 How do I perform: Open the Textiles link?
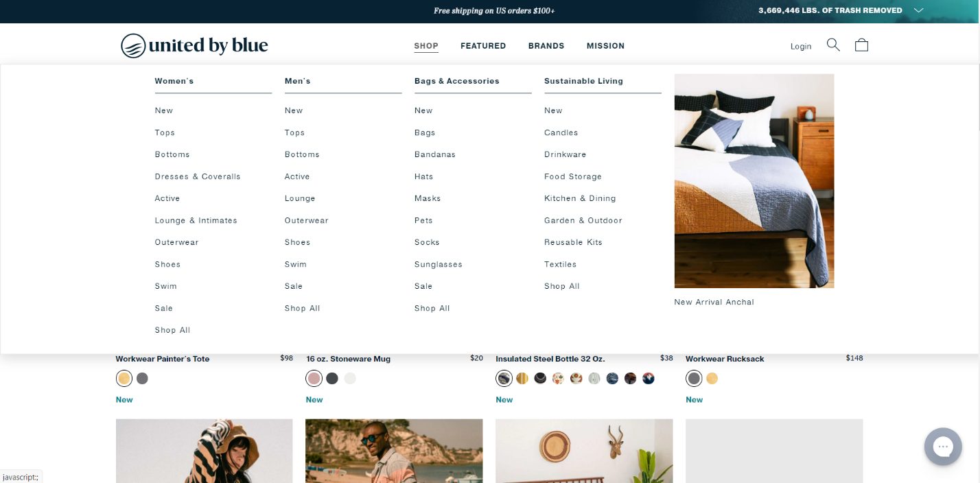click(x=561, y=264)
